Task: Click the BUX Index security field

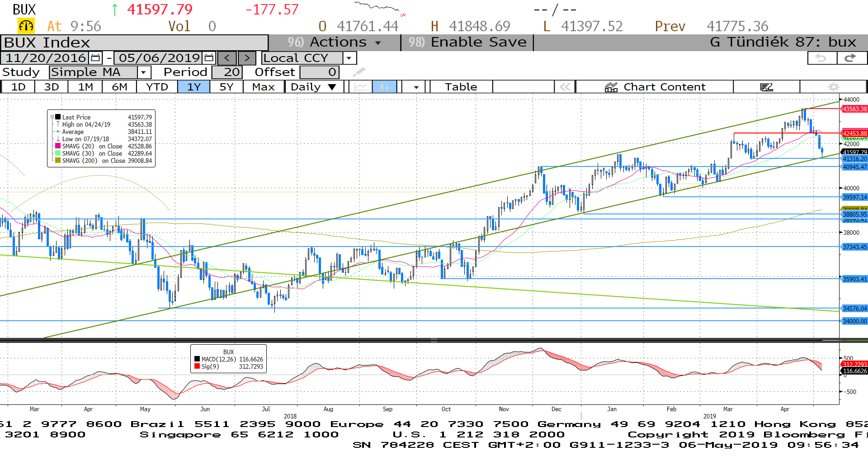Action: pyautogui.click(x=134, y=43)
